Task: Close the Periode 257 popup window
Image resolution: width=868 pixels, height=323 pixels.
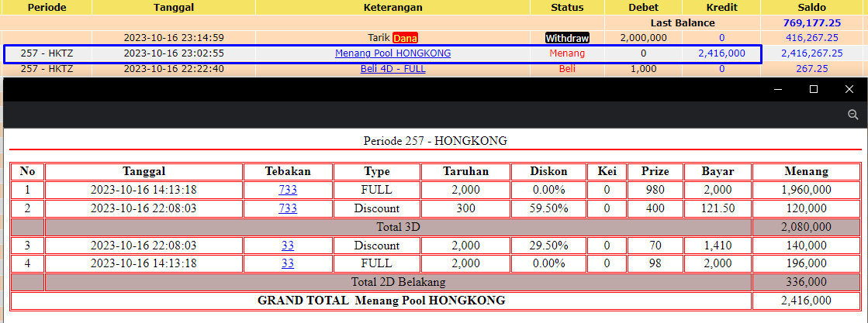Action: (x=849, y=89)
